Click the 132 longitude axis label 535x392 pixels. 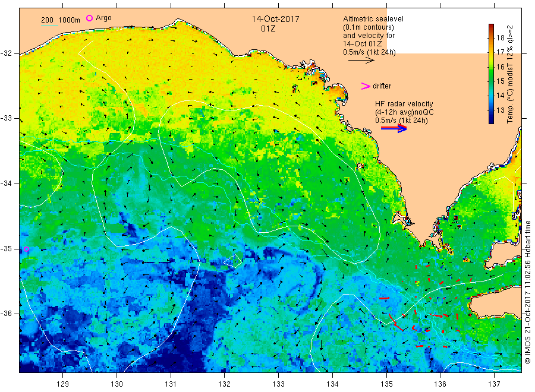point(225,384)
